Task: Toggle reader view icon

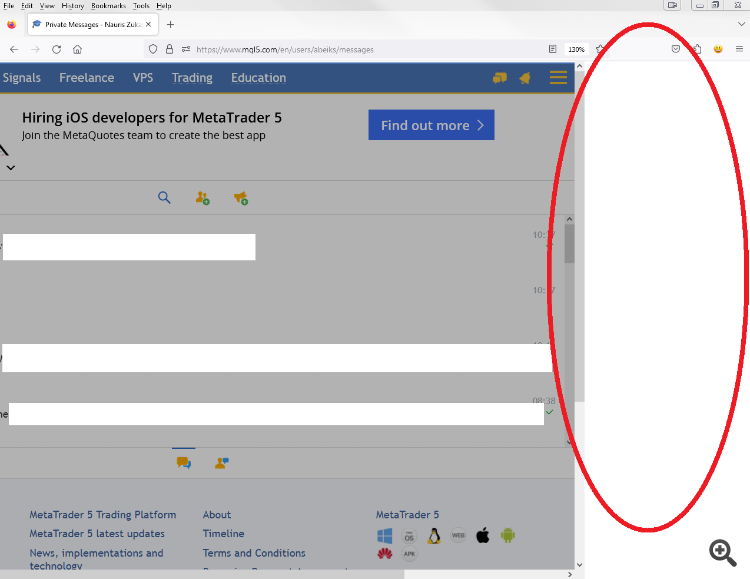Action: (x=552, y=49)
